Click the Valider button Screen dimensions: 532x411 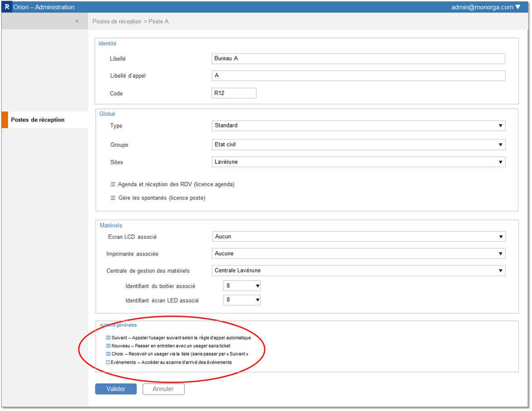pyautogui.click(x=116, y=389)
